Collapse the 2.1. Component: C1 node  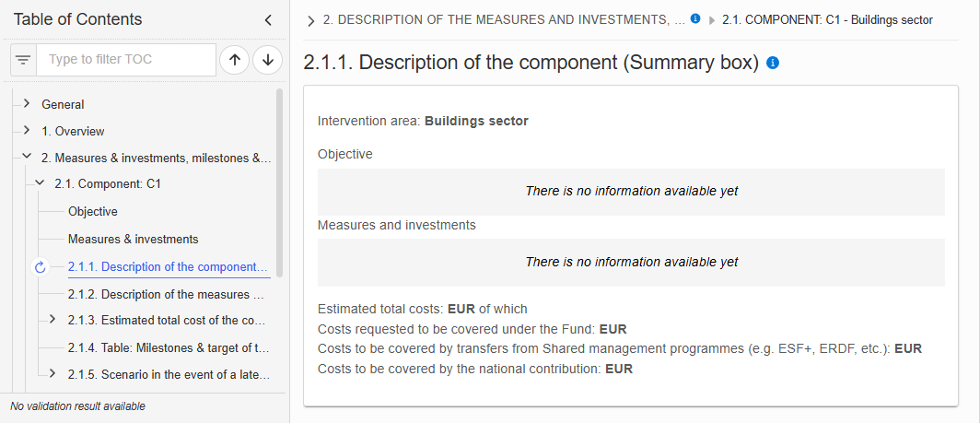pyautogui.click(x=40, y=183)
